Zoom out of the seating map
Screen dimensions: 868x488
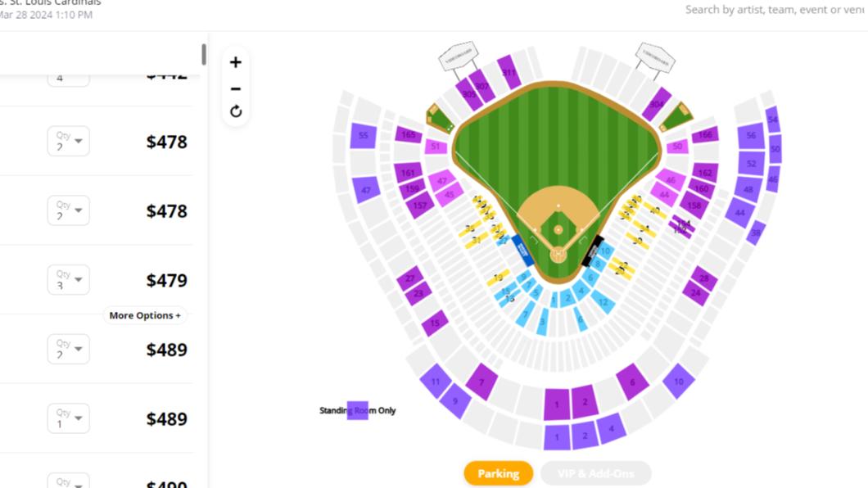click(x=235, y=88)
